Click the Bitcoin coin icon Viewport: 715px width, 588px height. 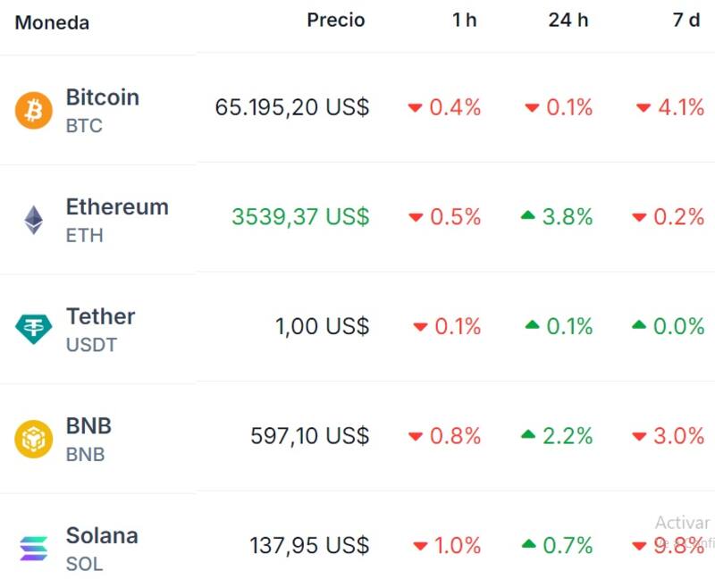(33, 109)
